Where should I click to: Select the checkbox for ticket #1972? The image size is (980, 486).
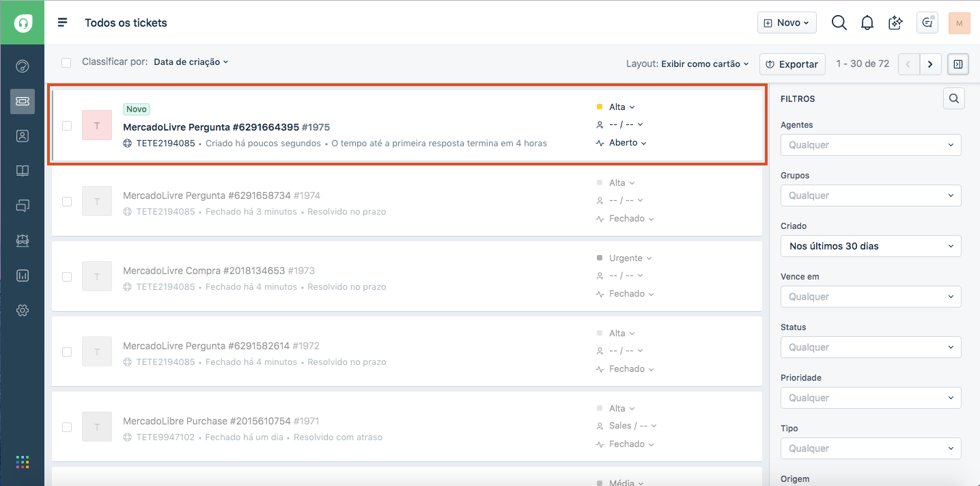coord(67,352)
